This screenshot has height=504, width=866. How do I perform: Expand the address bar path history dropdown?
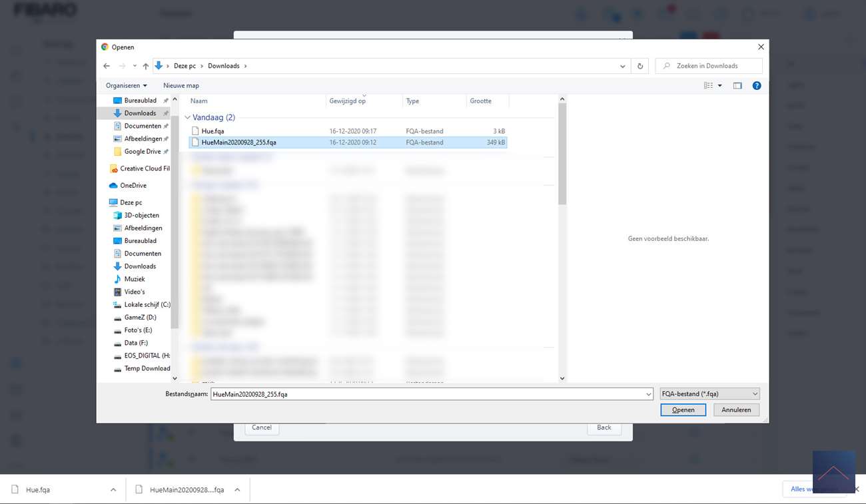click(x=622, y=66)
